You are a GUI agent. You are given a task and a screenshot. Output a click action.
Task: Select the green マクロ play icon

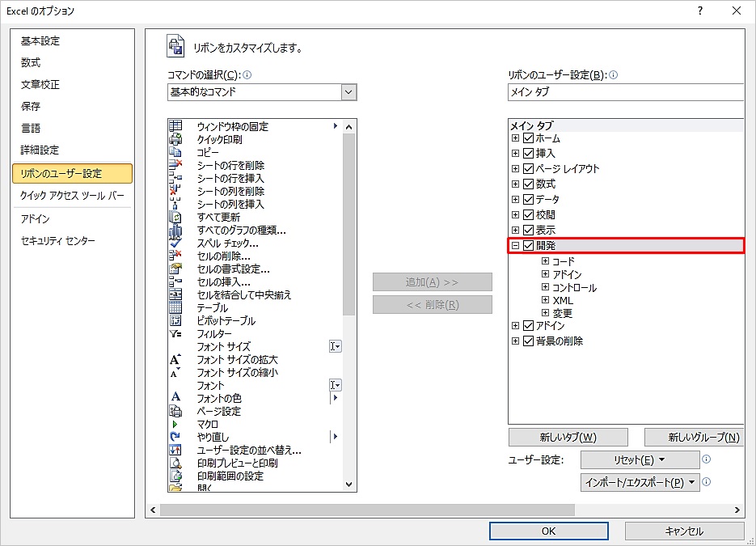click(x=175, y=424)
